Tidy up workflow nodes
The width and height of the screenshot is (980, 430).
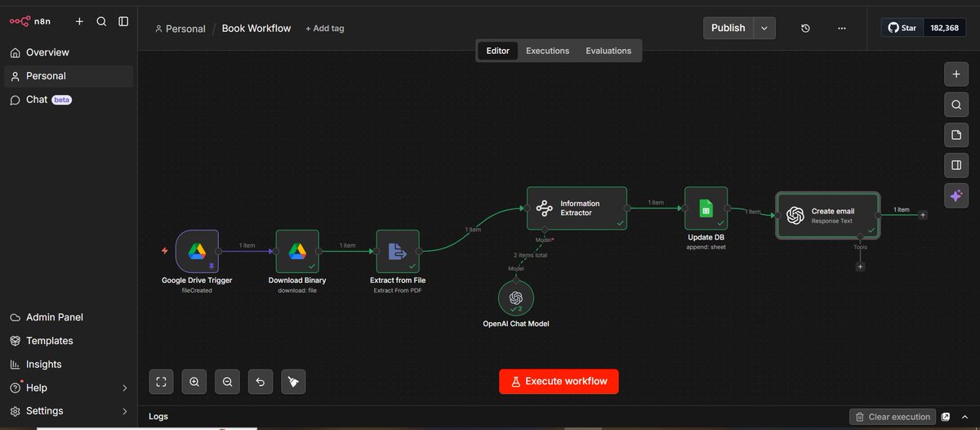pos(293,381)
